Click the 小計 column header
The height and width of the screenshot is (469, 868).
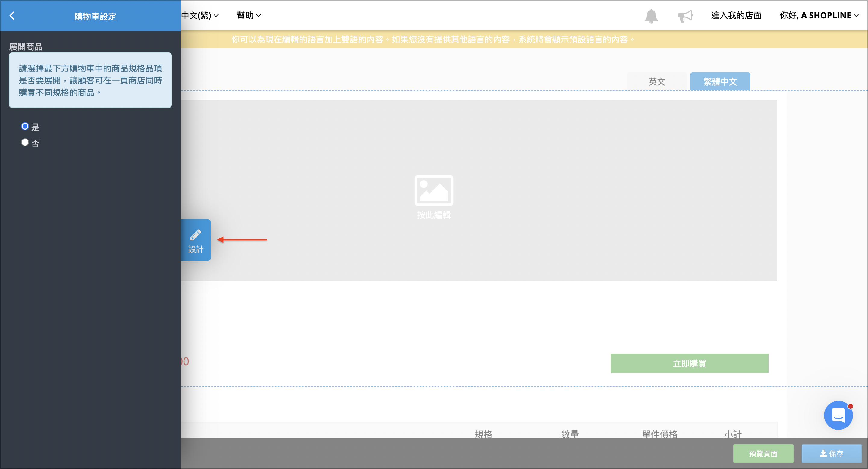pos(733,434)
